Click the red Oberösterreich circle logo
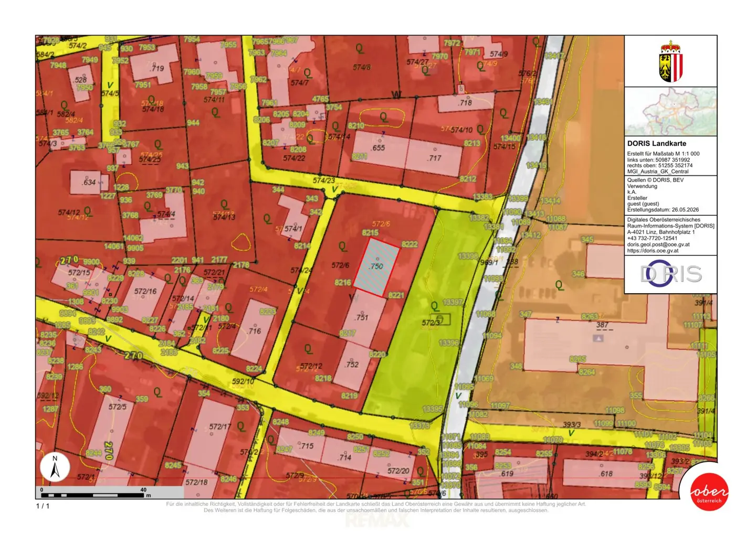Screen dimensions: 756x534 [709, 492]
